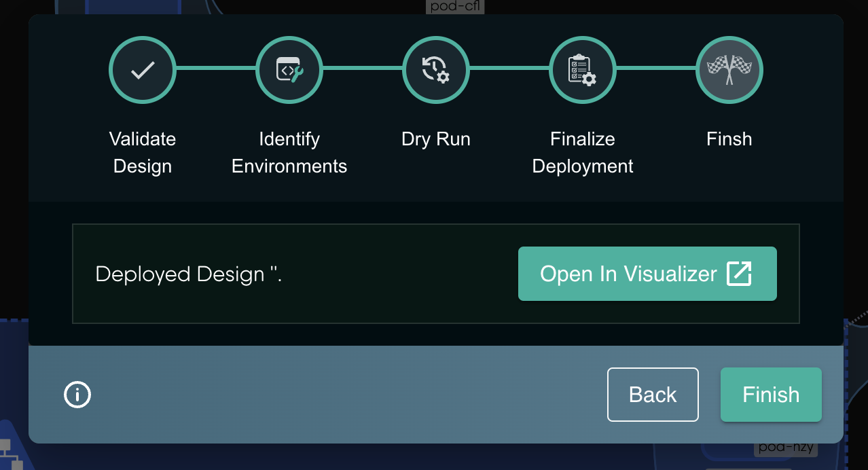868x470 pixels.
Task: Open the info icon in the footer
Action: [77, 395]
